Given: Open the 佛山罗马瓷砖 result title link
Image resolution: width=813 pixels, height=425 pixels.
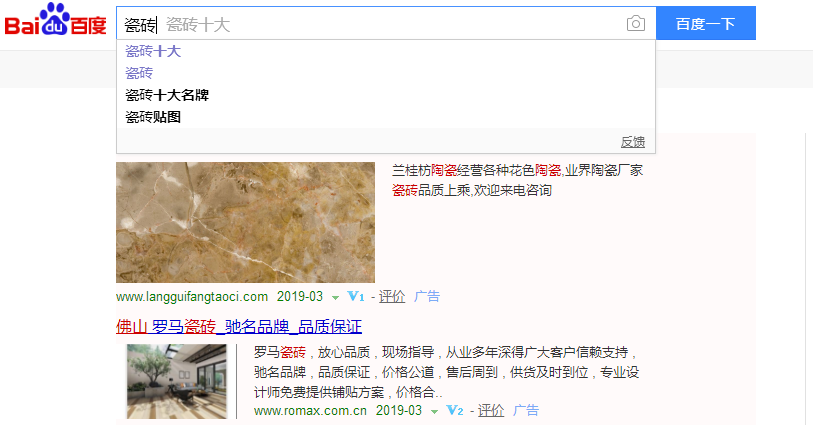Looking at the screenshot, I should pyautogui.click(x=239, y=327).
